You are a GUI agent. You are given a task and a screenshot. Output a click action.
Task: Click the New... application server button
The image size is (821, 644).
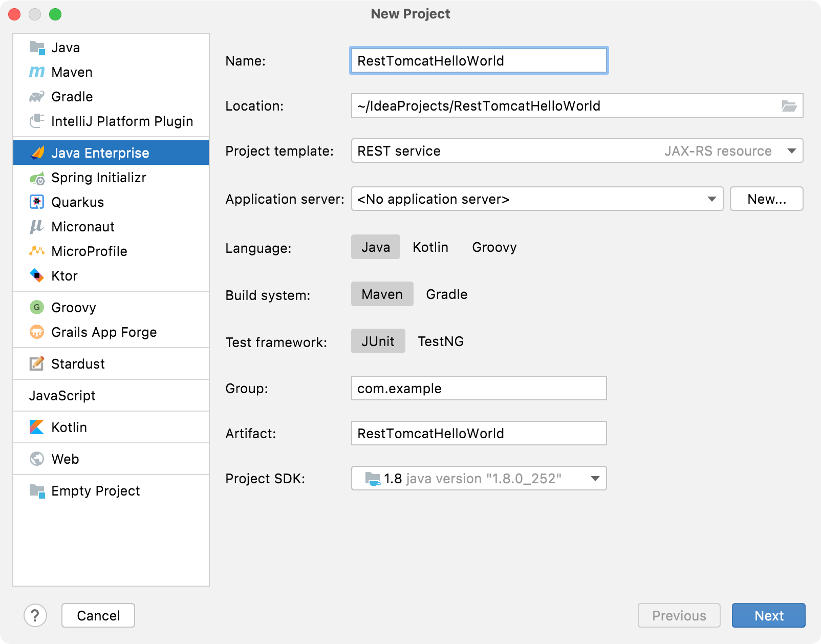coord(766,199)
